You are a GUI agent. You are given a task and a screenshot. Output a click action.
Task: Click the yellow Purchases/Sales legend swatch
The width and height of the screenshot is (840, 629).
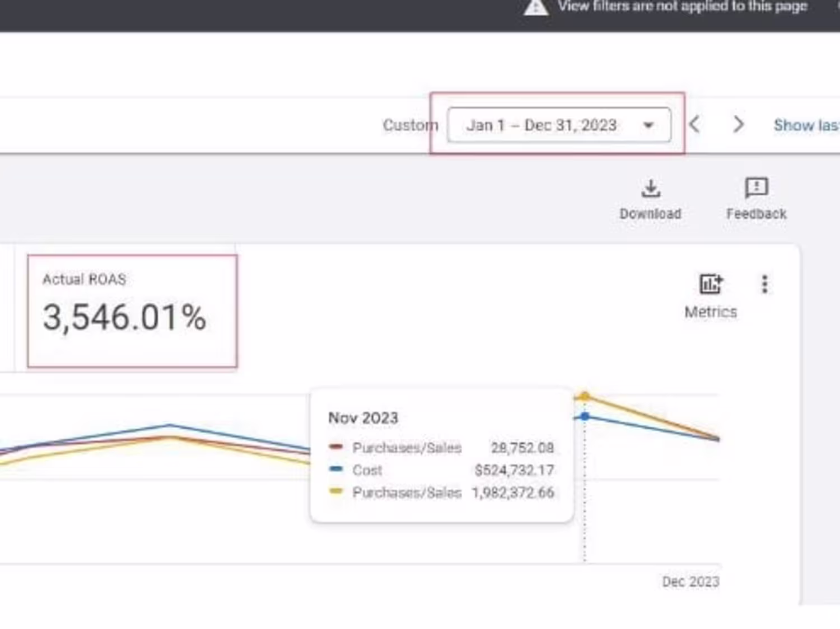[336, 491]
